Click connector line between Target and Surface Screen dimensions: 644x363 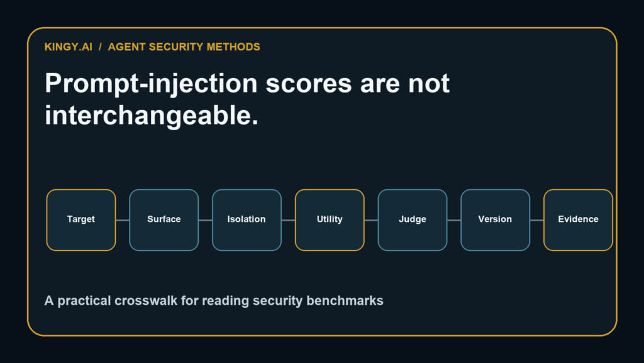point(123,220)
